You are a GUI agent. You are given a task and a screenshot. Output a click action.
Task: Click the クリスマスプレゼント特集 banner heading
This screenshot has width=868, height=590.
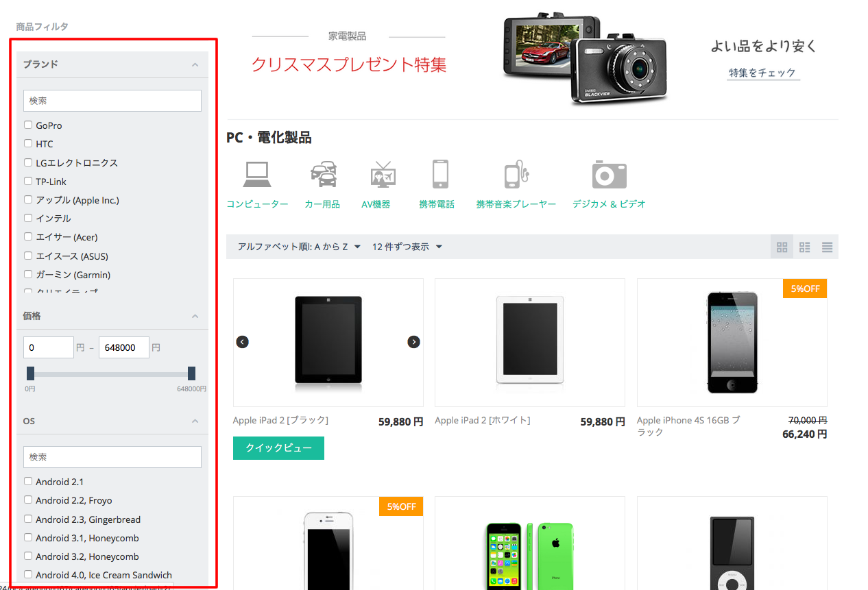[x=349, y=64]
